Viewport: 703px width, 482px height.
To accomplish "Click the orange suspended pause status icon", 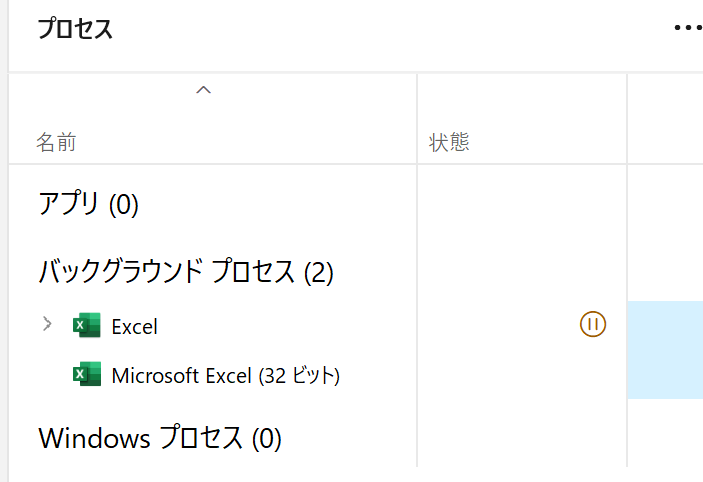I will [x=593, y=324].
